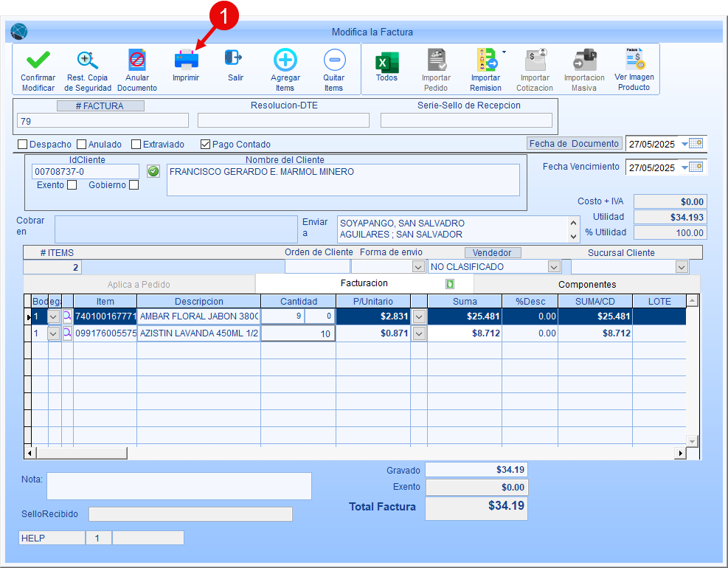
Task: Open the Sucursal Cliente dropdown
Action: point(682,266)
